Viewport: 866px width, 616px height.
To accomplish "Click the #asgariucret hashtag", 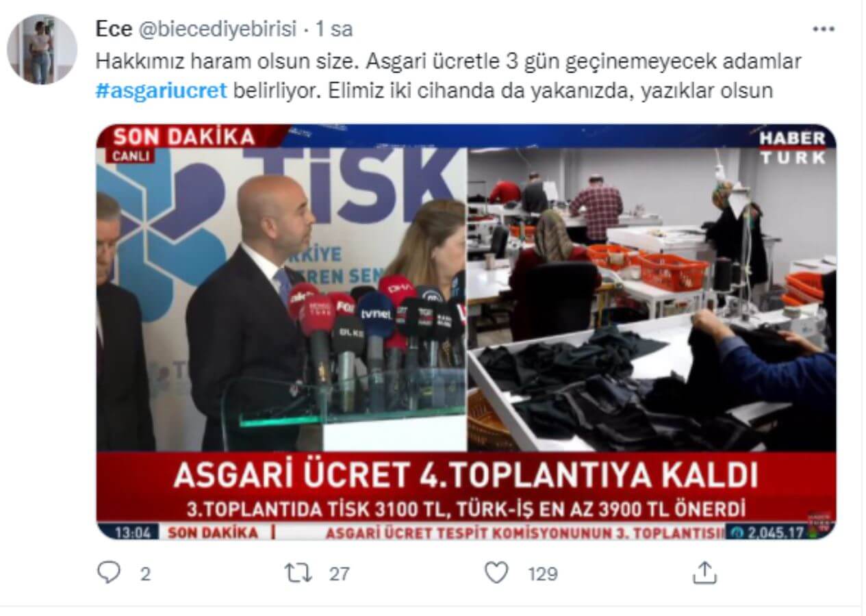I will (162, 91).
